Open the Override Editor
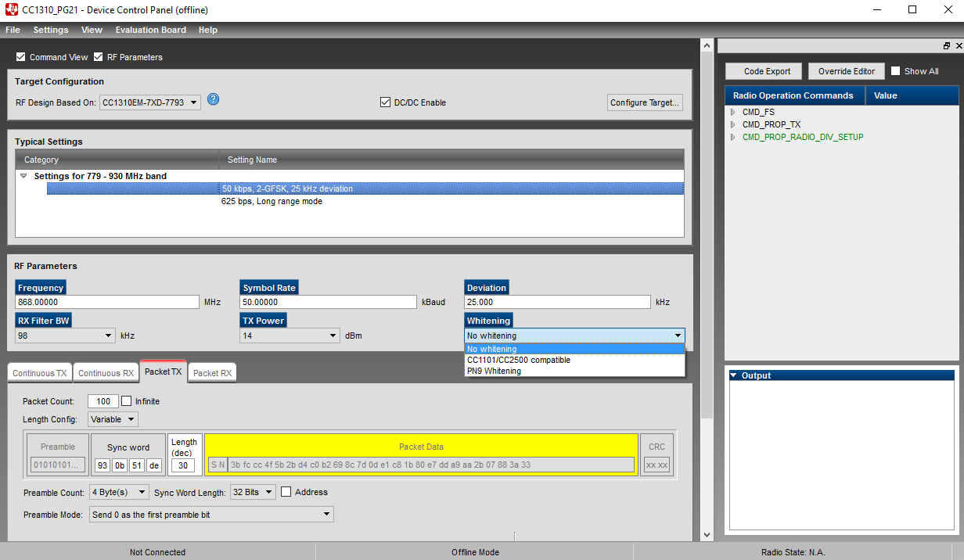 (x=847, y=71)
